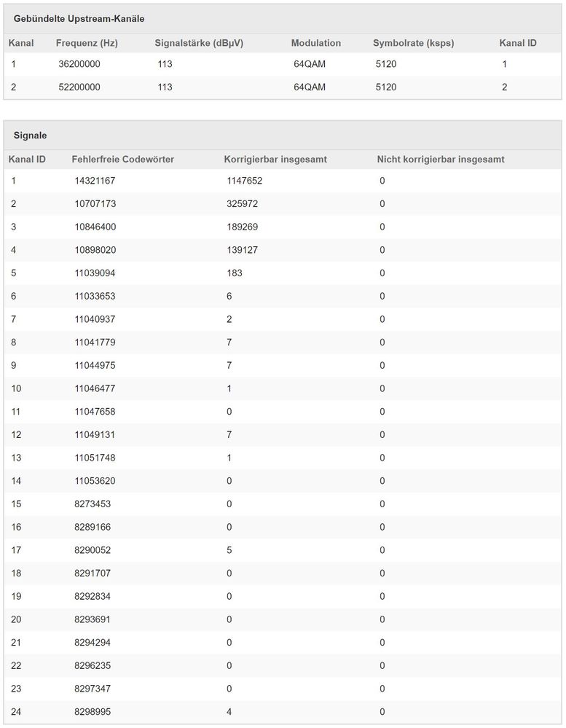Click the Frequenz (Hz) column header

click(87, 44)
